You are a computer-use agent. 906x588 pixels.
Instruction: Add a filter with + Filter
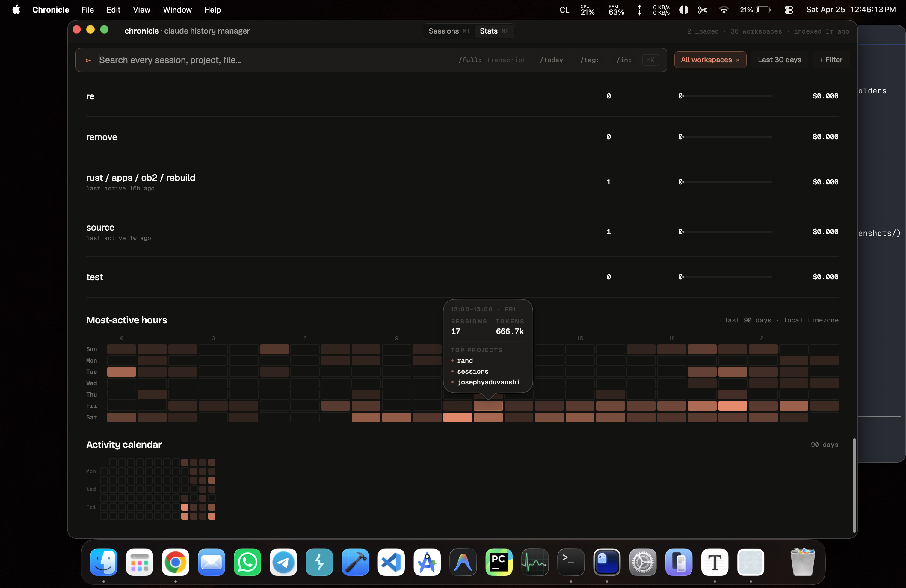coord(830,60)
